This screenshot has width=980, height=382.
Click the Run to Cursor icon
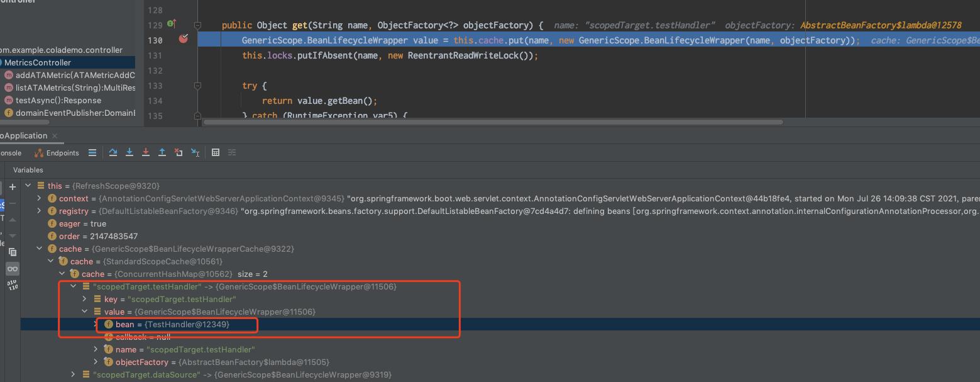point(195,152)
